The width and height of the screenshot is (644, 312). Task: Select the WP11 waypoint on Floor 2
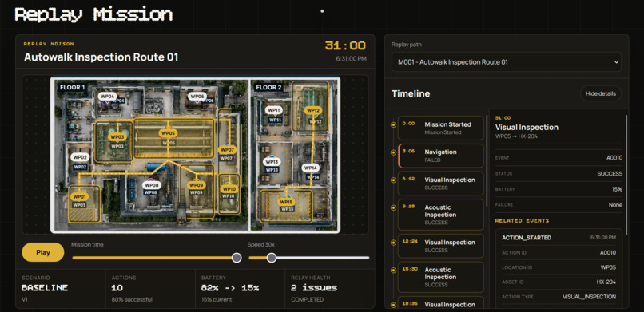pyautogui.click(x=273, y=110)
